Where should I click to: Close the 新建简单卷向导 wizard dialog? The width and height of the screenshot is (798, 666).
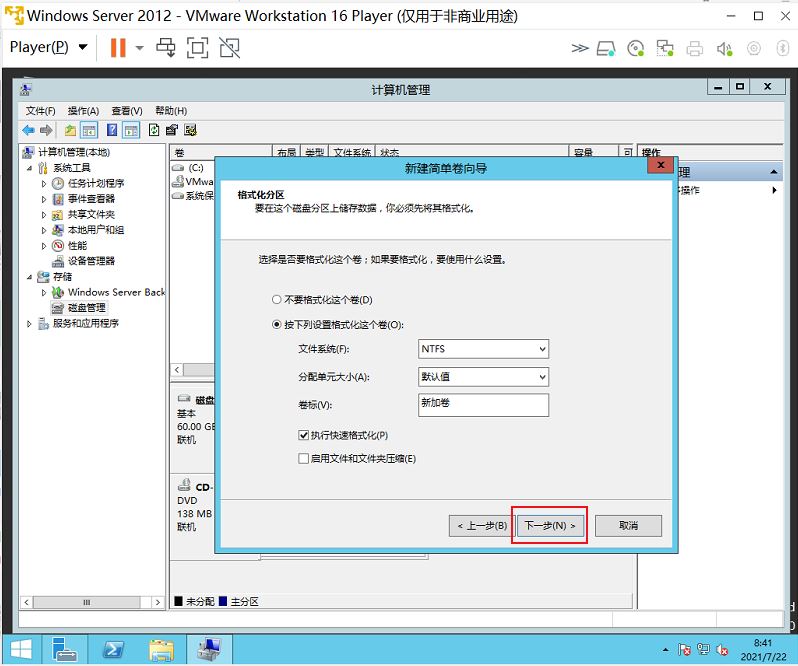661,165
